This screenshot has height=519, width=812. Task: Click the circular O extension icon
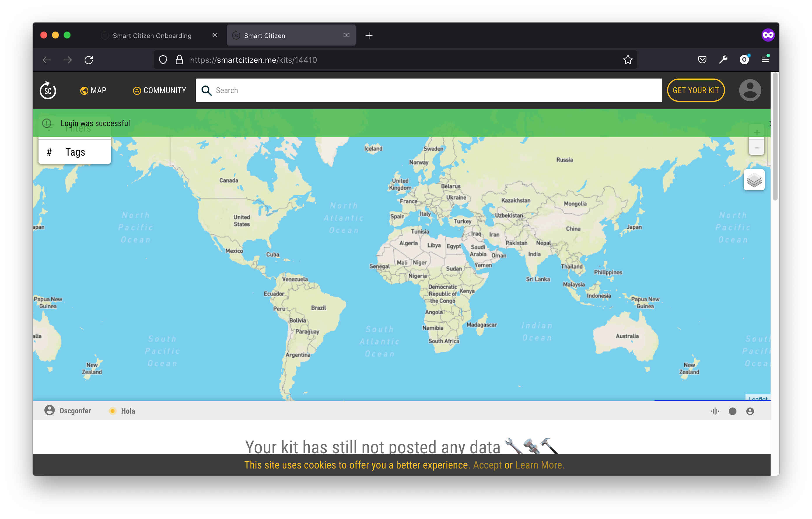tap(744, 60)
